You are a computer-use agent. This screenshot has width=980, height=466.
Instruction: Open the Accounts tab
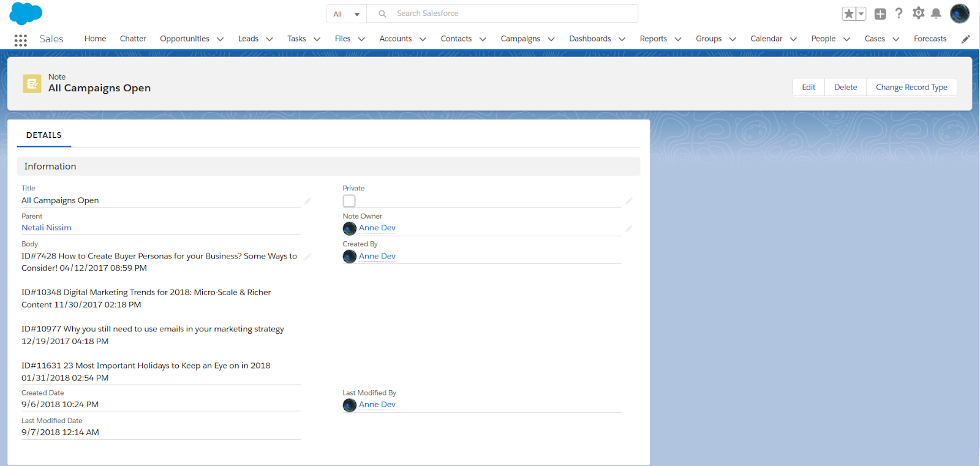coord(395,39)
